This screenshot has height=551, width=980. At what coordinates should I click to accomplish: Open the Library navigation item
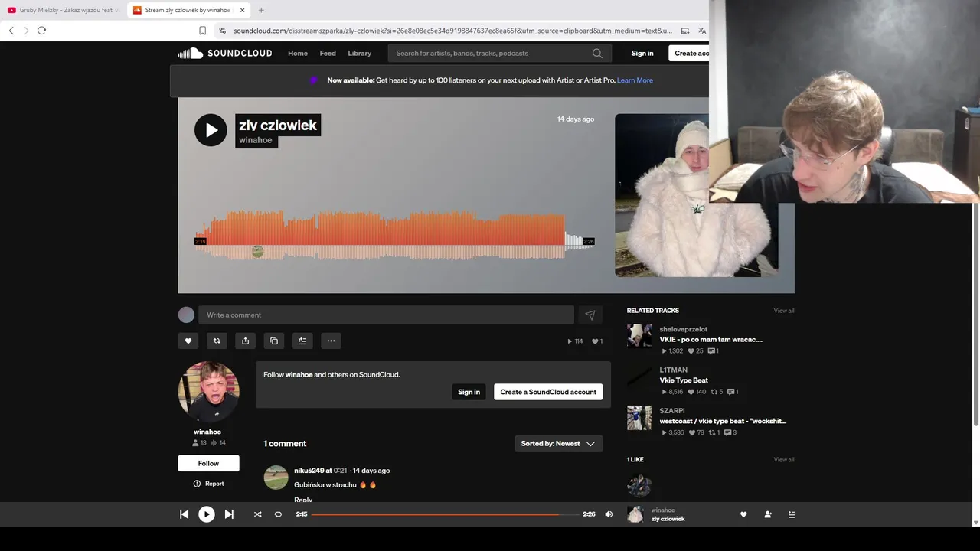(359, 53)
